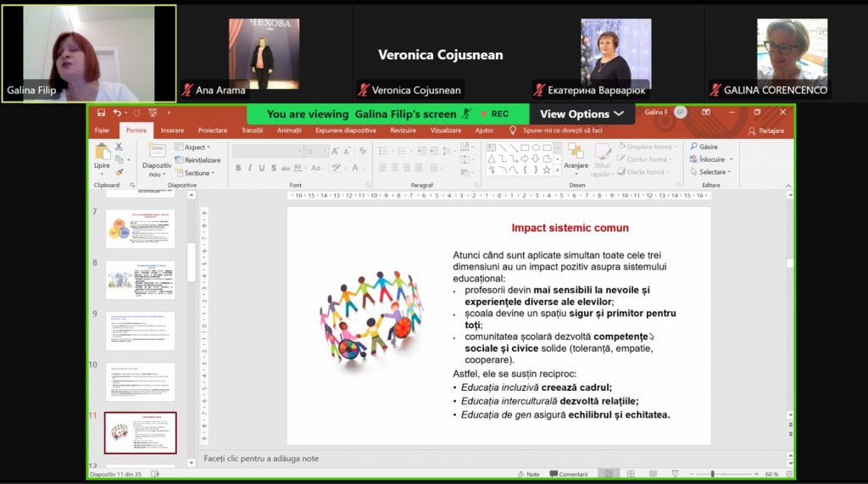Switch to the Tranziții tab

point(252,131)
